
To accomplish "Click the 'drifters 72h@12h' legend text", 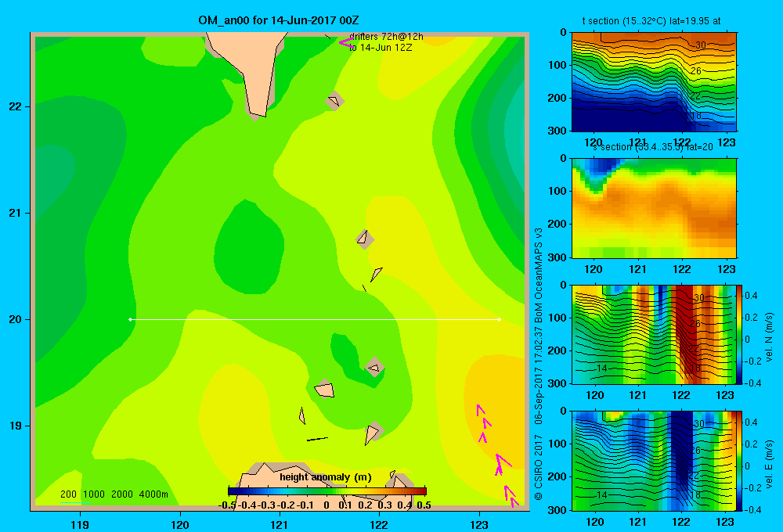I will point(386,37).
